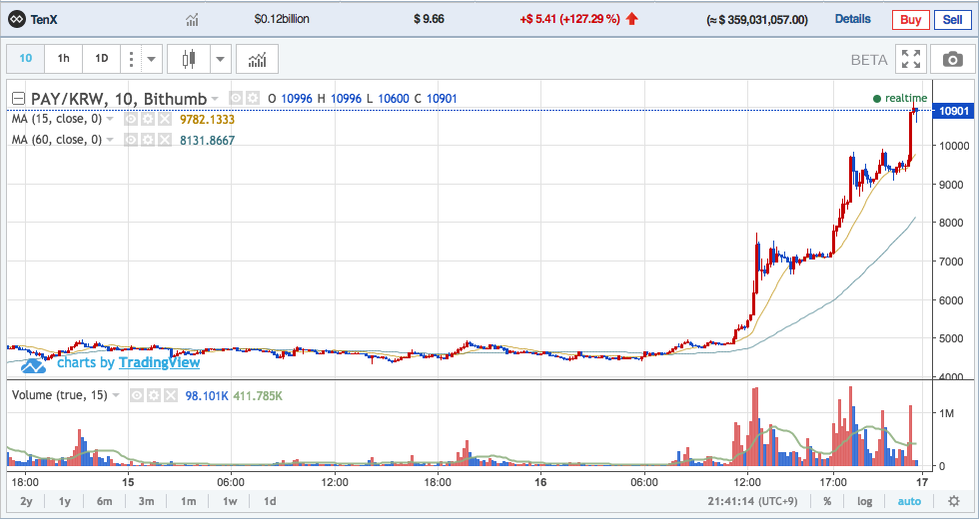Hide the MA 60 line with the eye icon
This screenshot has height=524, width=980.
pyautogui.click(x=131, y=140)
